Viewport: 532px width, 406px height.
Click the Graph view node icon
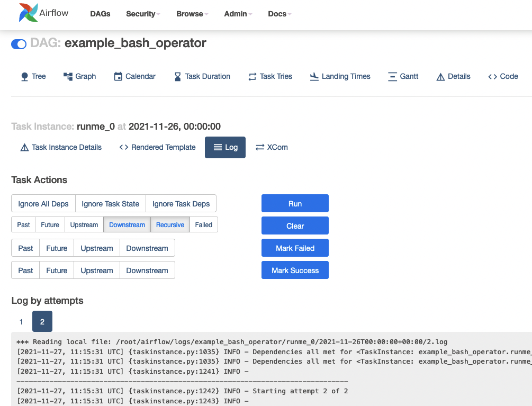(68, 77)
